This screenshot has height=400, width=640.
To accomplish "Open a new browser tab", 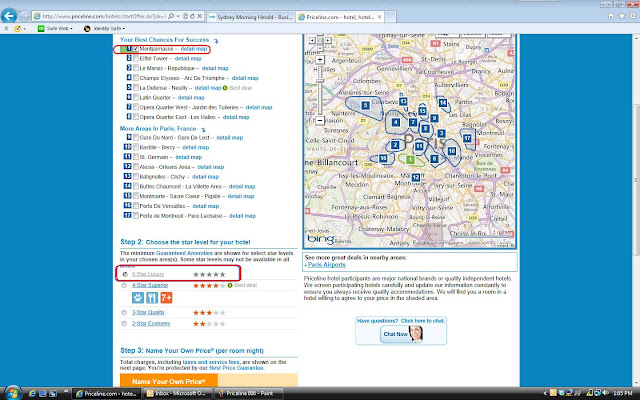I will (390, 17).
